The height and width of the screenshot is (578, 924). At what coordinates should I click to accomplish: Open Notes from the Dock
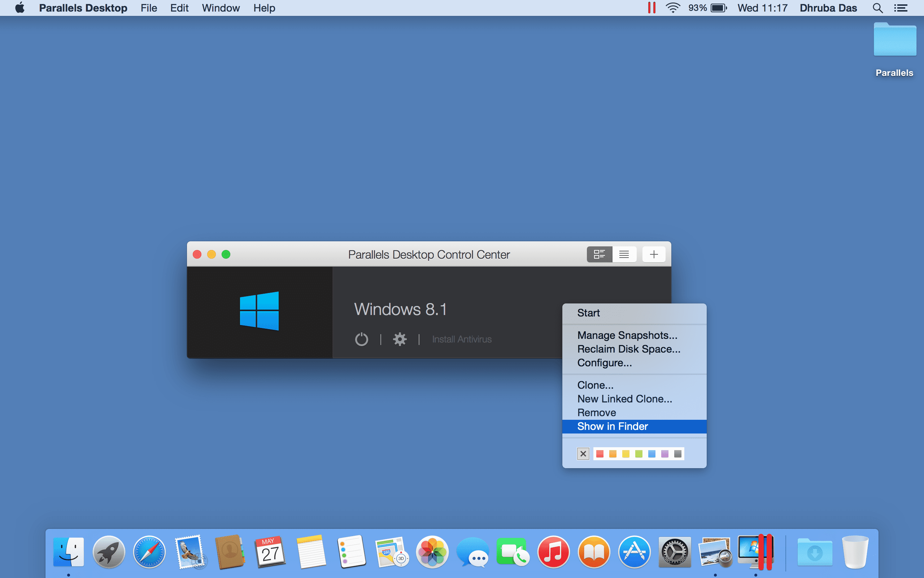(x=311, y=552)
